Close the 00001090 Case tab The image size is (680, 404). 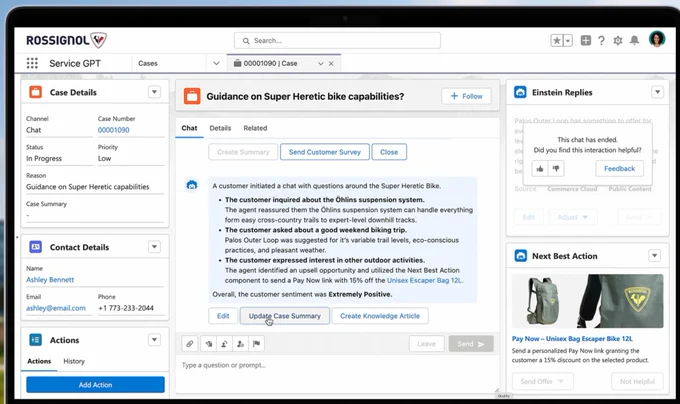[x=331, y=63]
